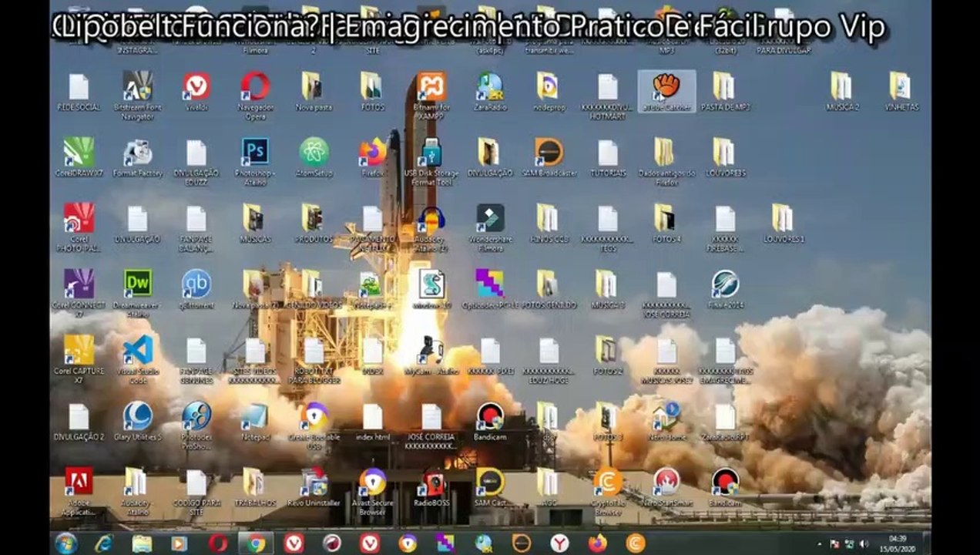Open the MUSICA 2 folder
This screenshot has width=980, height=555.
point(841,92)
